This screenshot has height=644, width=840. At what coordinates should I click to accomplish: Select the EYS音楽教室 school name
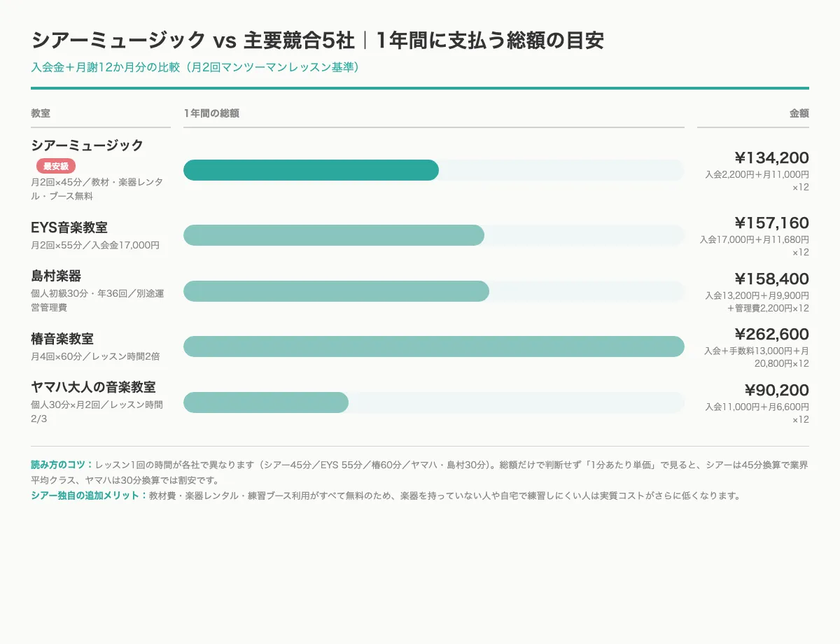click(x=69, y=227)
